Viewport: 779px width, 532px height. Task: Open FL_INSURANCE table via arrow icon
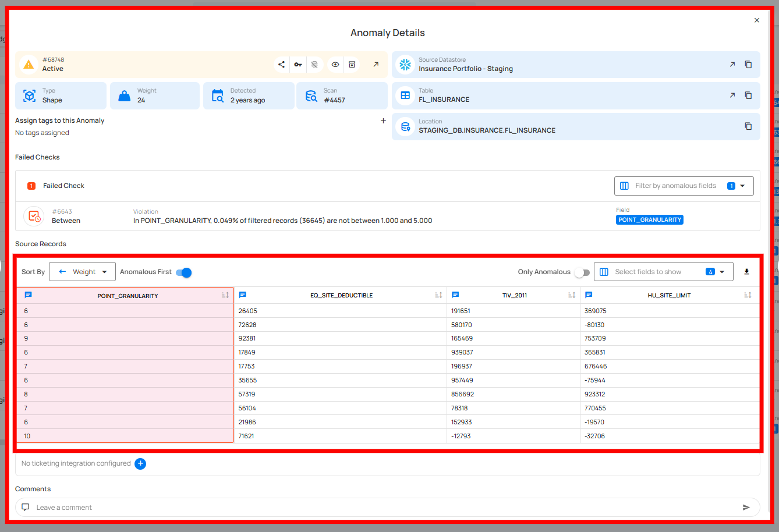tap(732, 95)
